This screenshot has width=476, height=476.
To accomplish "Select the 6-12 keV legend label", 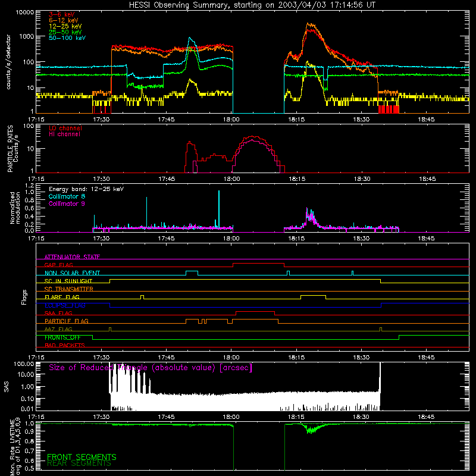I will click(64, 20).
